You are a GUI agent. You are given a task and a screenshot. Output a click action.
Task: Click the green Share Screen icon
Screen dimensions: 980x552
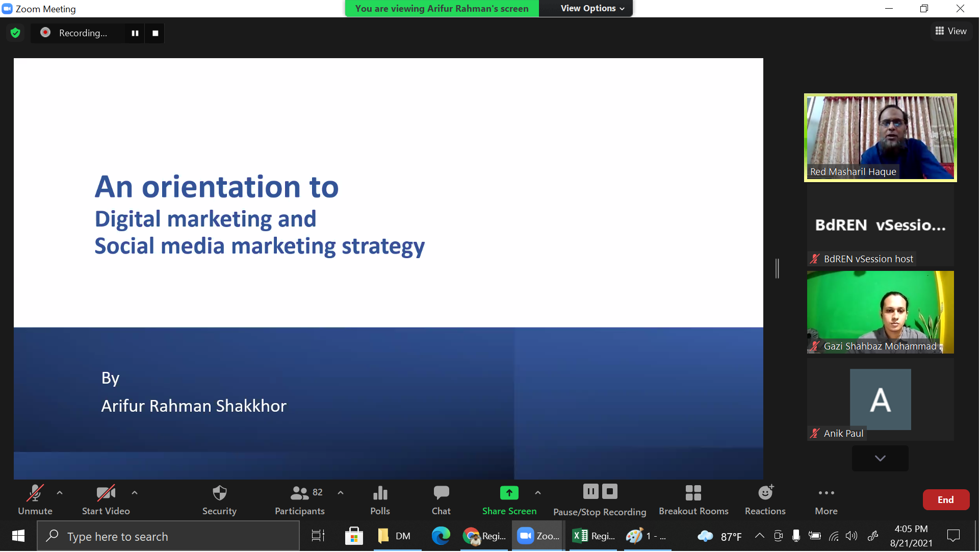509,493
